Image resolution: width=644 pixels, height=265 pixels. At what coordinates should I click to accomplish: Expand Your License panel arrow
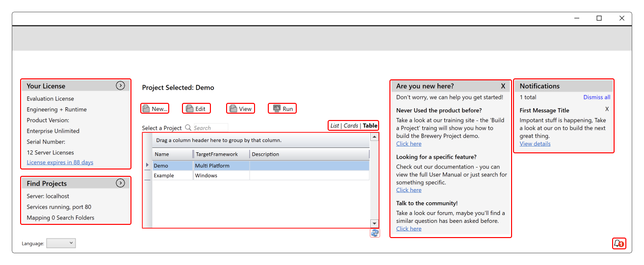point(120,86)
